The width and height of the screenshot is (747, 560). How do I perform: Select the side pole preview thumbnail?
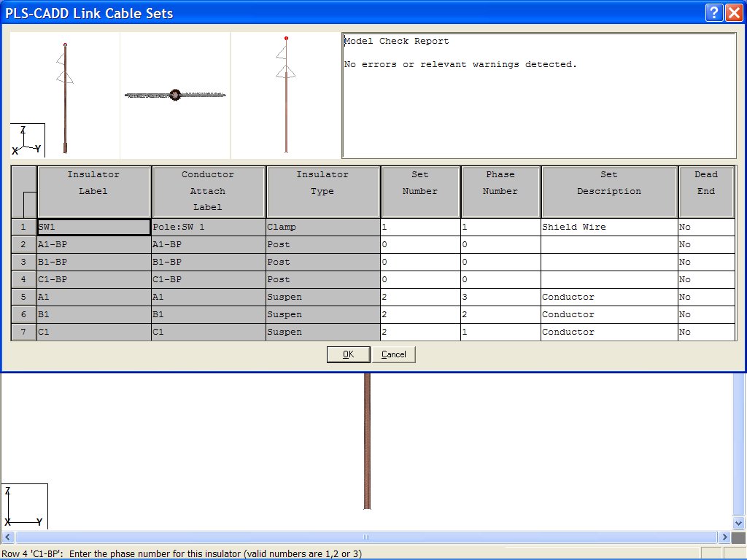coord(64,95)
